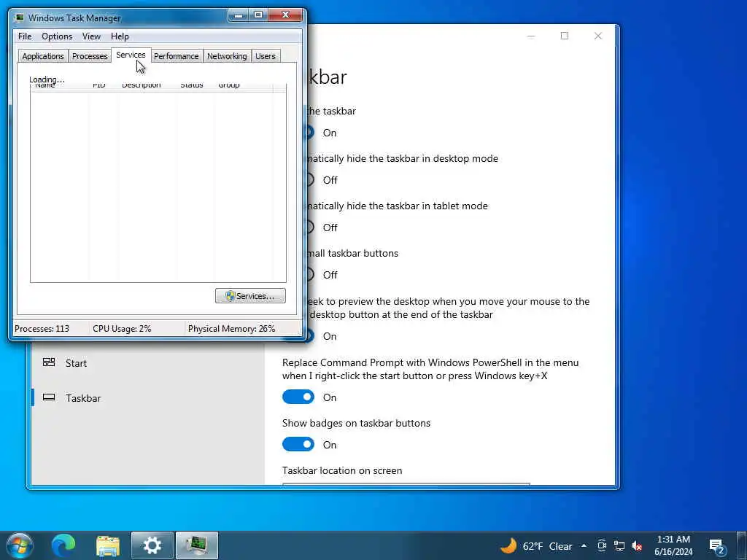Screen dimensions: 747x560
Task: Open the Help menu in Task Manager
Action: pos(120,36)
